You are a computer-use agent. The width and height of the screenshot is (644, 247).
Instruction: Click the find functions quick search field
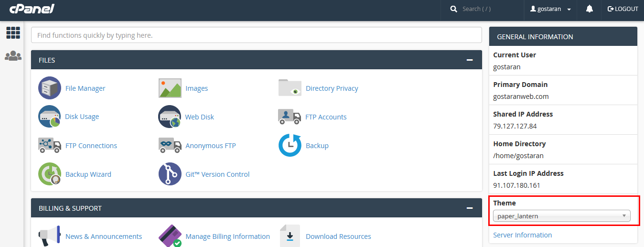click(x=256, y=35)
